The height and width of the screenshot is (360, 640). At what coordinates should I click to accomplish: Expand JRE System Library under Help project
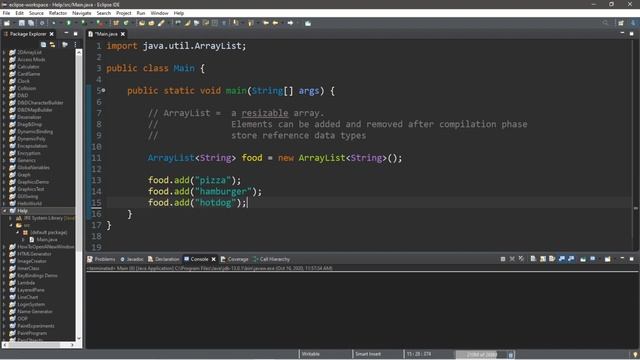pyautogui.click(x=11, y=218)
